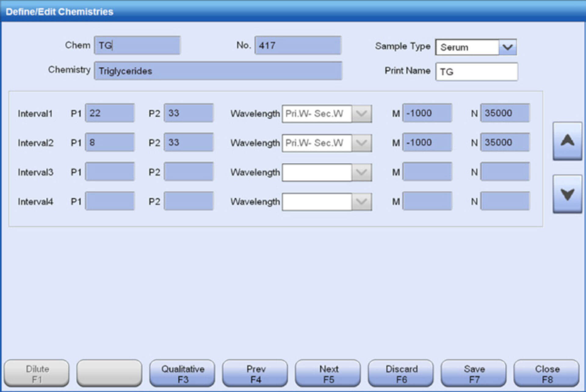Open Interval4 Wavelength dropdown arrow

click(x=362, y=202)
